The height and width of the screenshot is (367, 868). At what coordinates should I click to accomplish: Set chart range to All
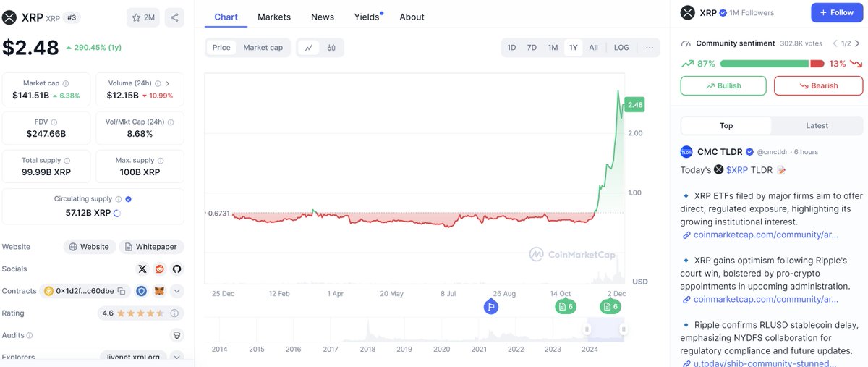[593, 48]
